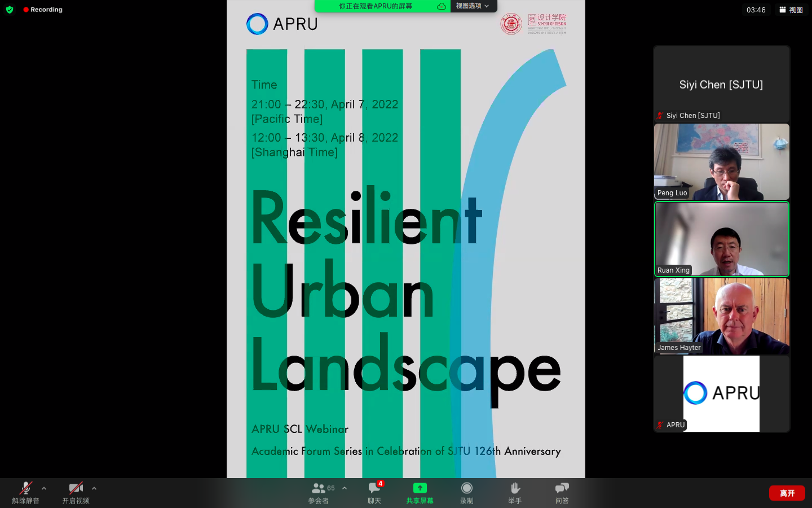The width and height of the screenshot is (812, 508).
Task: Click the "Landscape" title word on slide
Action: (x=406, y=370)
